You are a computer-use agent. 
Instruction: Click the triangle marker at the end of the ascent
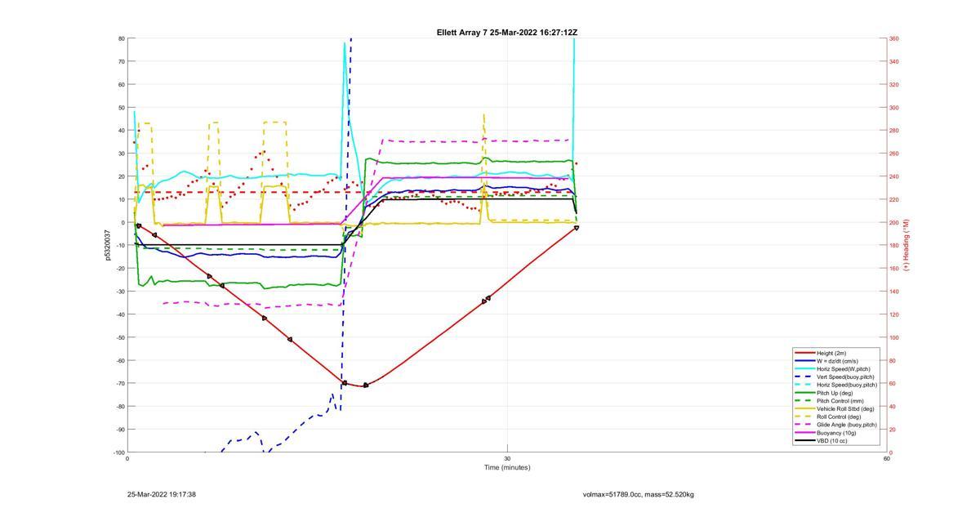[x=577, y=228]
